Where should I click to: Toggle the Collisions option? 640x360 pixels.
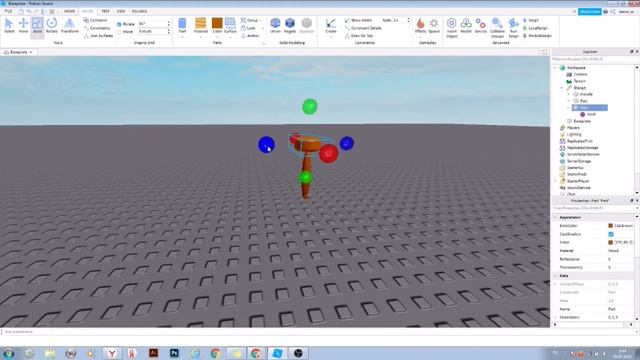(96, 20)
